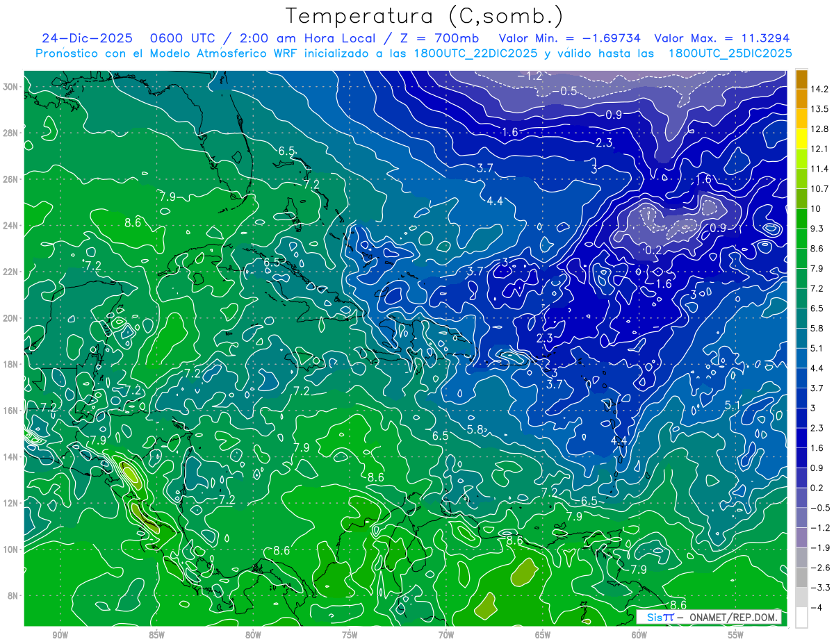This screenshot has width=834, height=644.
Task: Click the '80W' longitude axis label
Action: (253, 635)
